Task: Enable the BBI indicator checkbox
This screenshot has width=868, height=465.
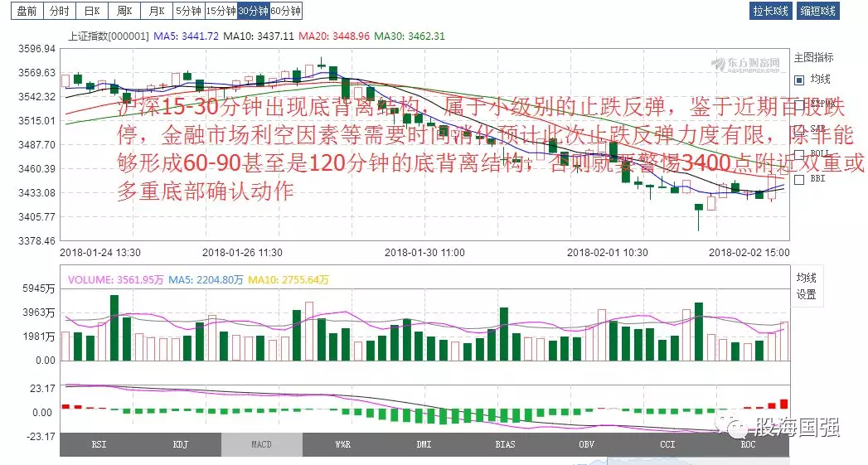Action: (x=799, y=179)
